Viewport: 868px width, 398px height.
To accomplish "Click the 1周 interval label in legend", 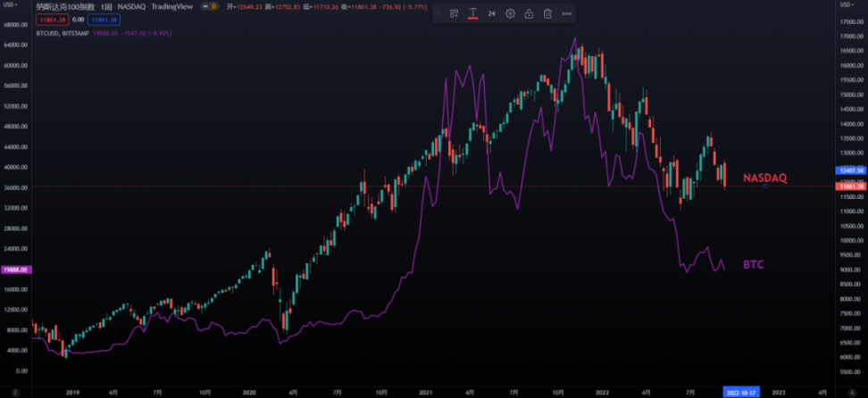I will point(105,6).
